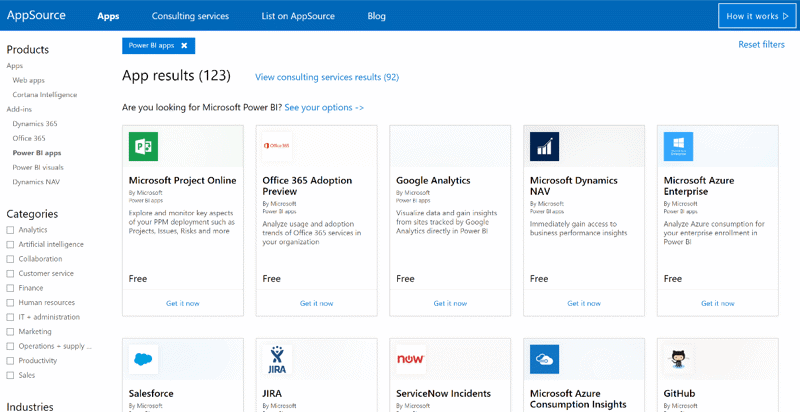Get it now for Microsoft Dynamics NAV
Image resolution: width=800 pixels, height=412 pixels.
pyautogui.click(x=584, y=303)
